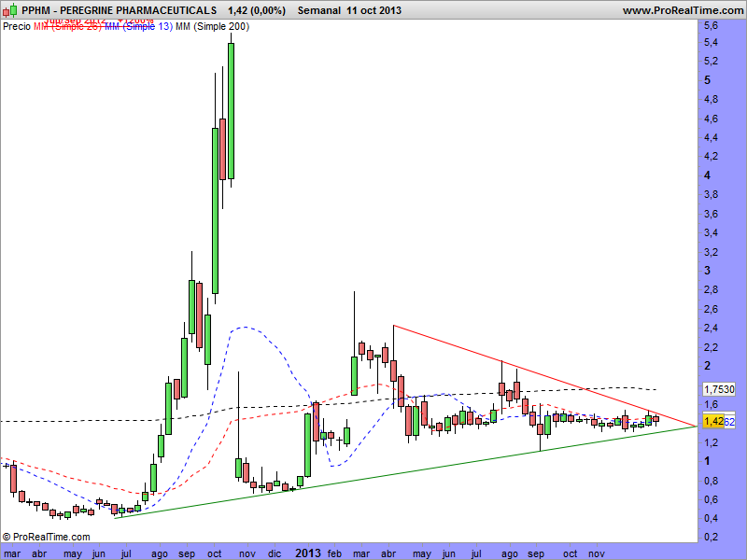Click the candlestick icon beside the PPHM title
747x560 pixels.
click(10, 10)
